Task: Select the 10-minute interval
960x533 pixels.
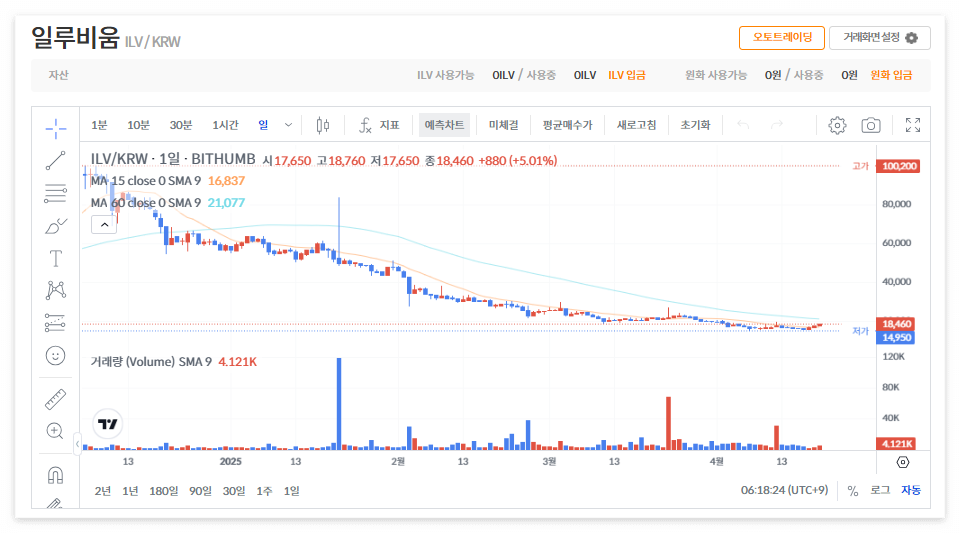Action: [138, 125]
